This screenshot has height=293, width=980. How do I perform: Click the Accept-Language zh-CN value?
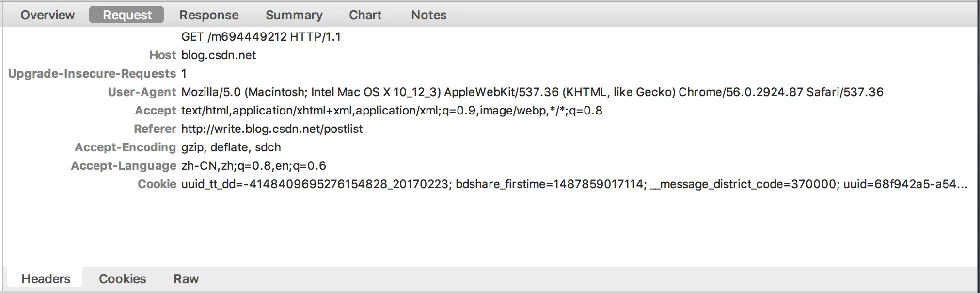pyautogui.click(x=253, y=166)
